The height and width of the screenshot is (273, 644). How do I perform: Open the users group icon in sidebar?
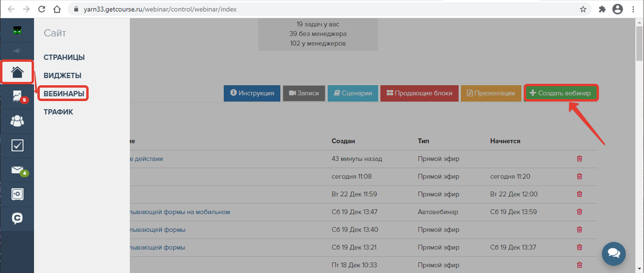pos(17,121)
